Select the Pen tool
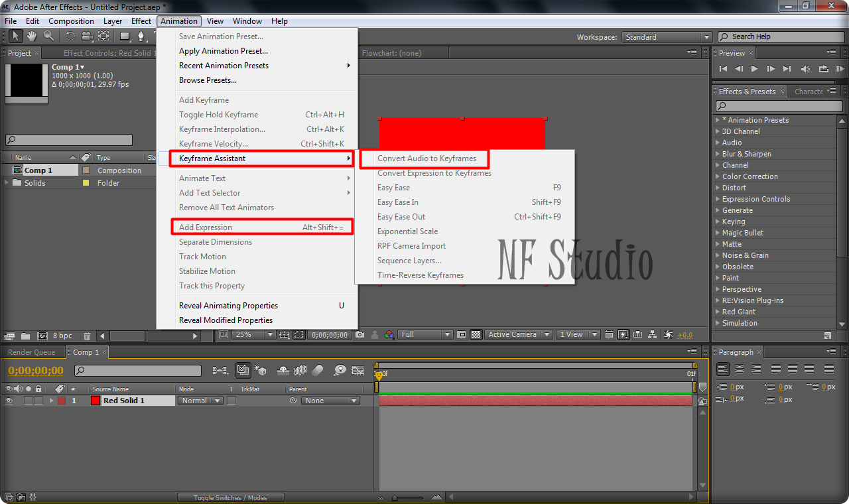 coord(141,36)
